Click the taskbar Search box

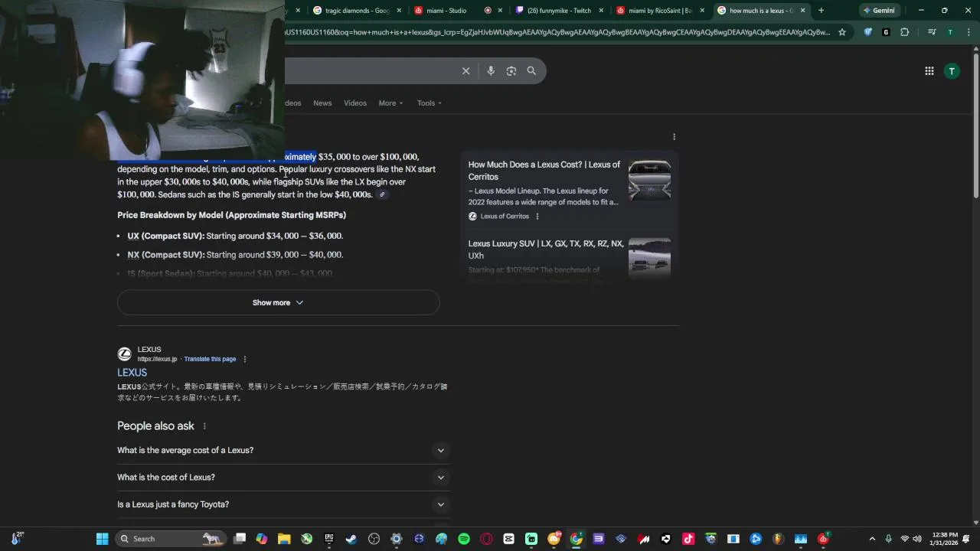pos(170,539)
